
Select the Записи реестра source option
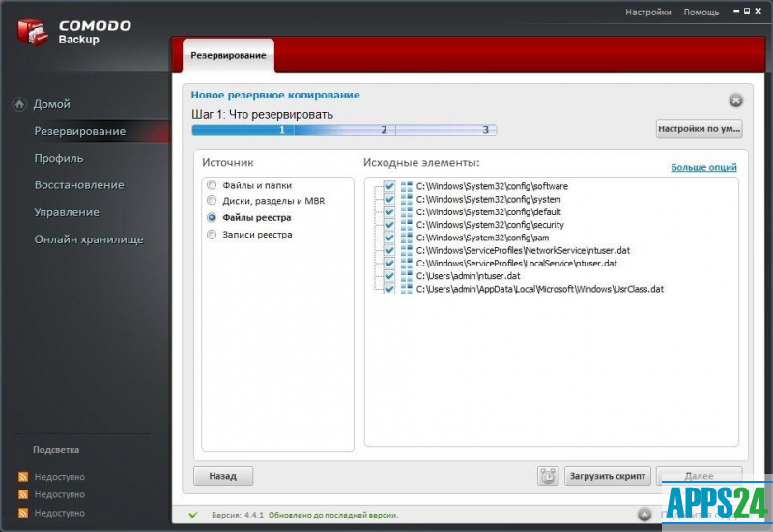pos(212,235)
